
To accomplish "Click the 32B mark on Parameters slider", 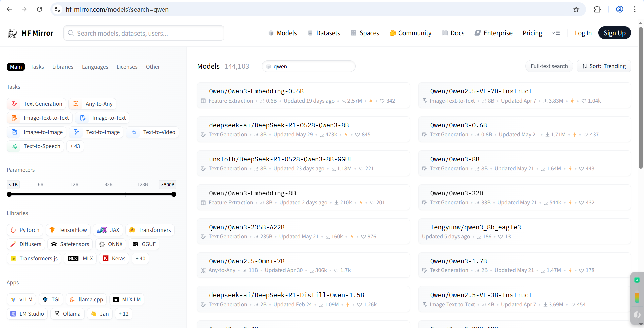I will click(x=109, y=185).
